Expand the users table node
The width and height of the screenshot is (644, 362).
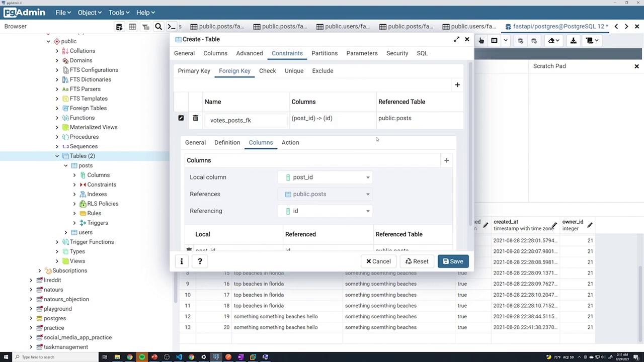(x=66, y=233)
